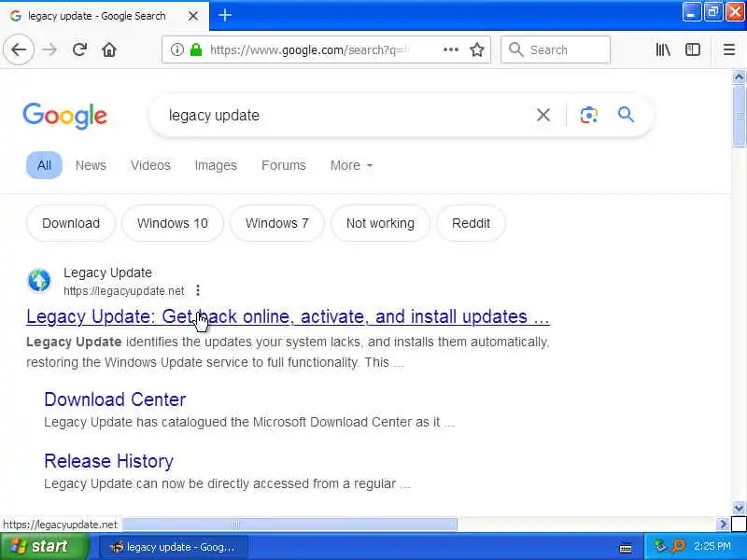
Task: Click the horizontal scrollbar thumb
Action: (289, 525)
